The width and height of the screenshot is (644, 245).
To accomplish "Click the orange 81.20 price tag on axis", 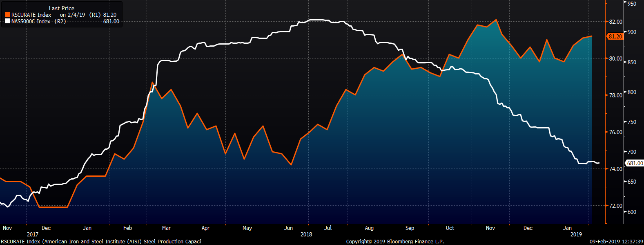I will point(615,36).
